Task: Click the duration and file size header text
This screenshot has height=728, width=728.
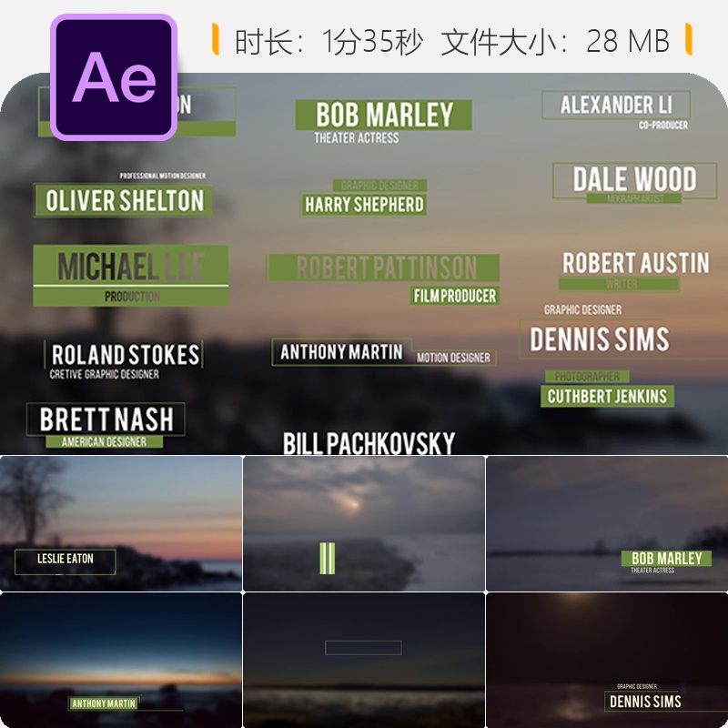Action: [x=452, y=41]
